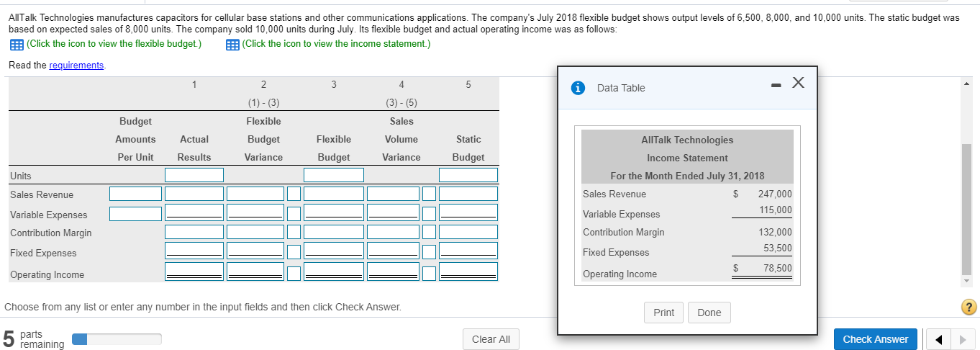Click the 78,500 Operating Income value
The height and width of the screenshot is (350, 980).
tap(777, 268)
